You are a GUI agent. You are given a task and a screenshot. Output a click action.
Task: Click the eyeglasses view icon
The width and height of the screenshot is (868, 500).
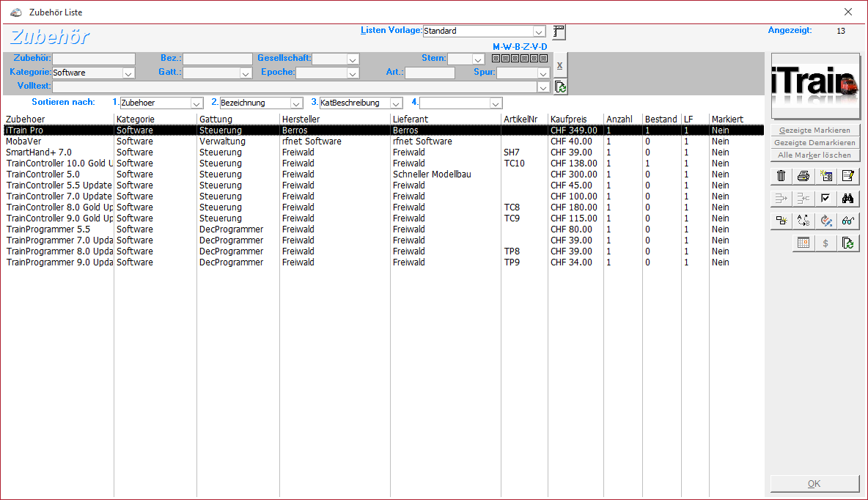(x=848, y=221)
